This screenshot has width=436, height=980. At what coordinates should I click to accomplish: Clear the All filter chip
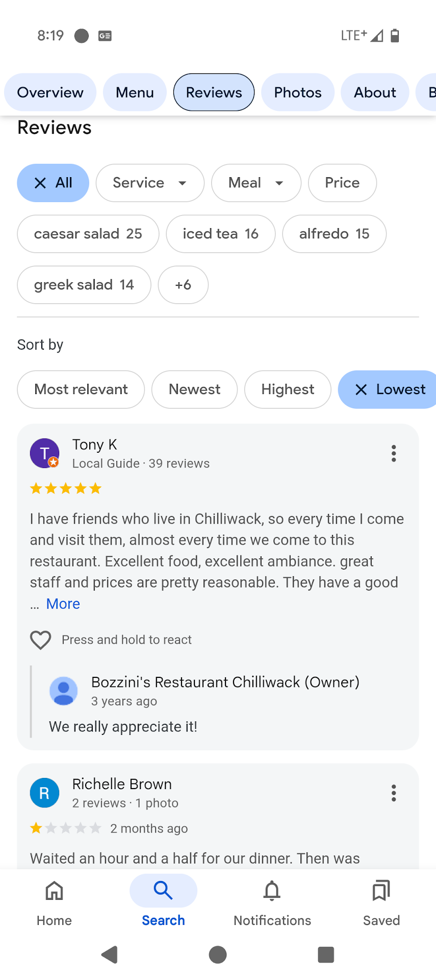pos(40,183)
